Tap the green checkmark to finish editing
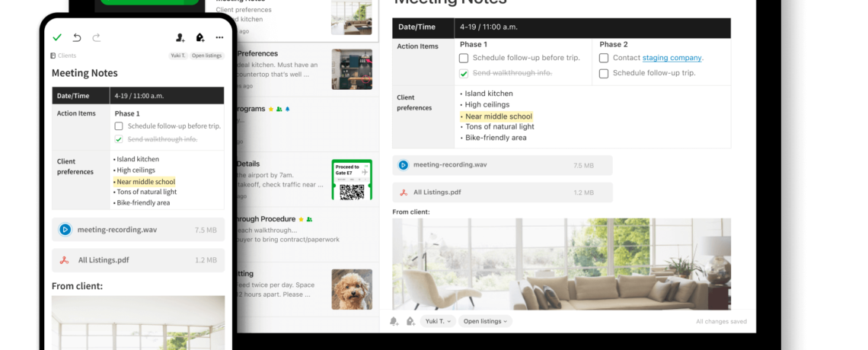 point(57,37)
